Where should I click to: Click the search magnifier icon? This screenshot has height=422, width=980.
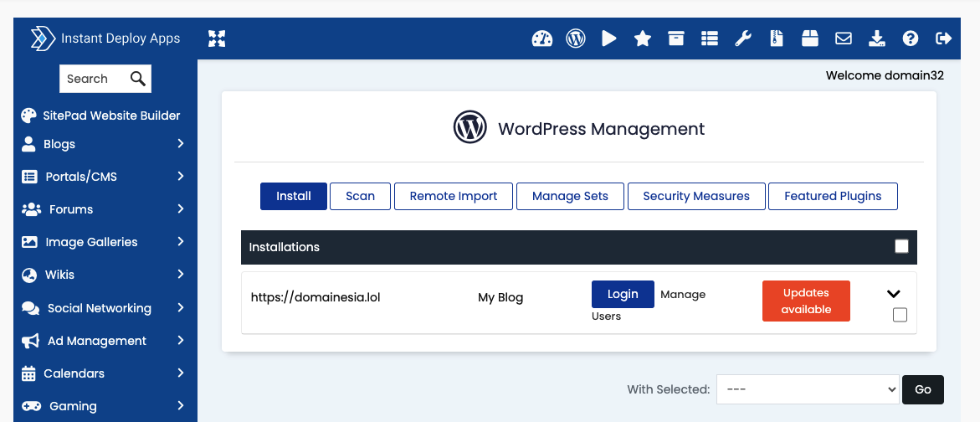[x=138, y=79]
